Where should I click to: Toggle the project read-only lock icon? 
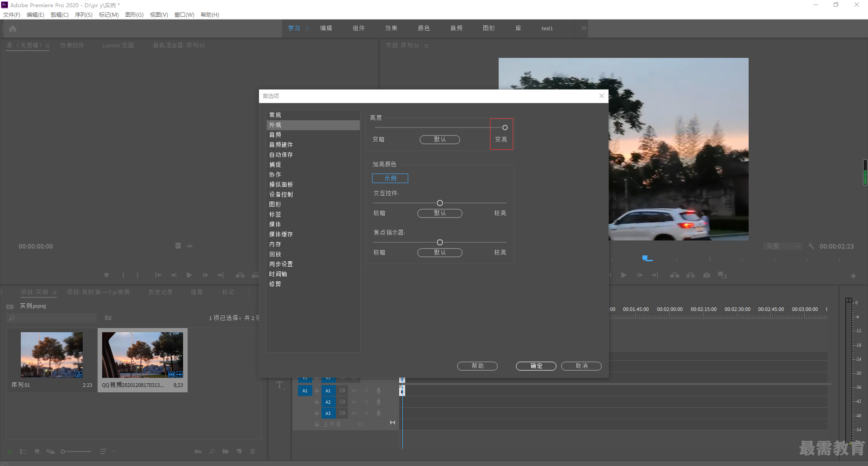(9, 452)
